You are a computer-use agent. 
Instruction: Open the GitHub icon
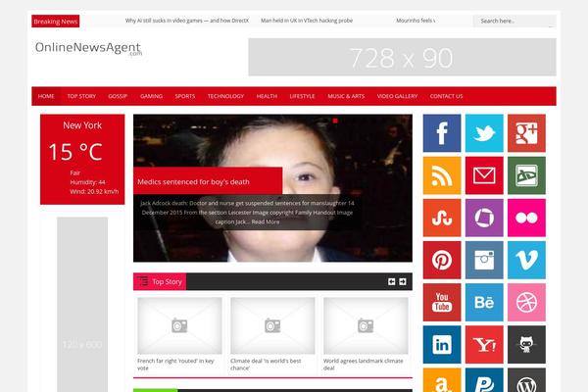click(x=526, y=344)
